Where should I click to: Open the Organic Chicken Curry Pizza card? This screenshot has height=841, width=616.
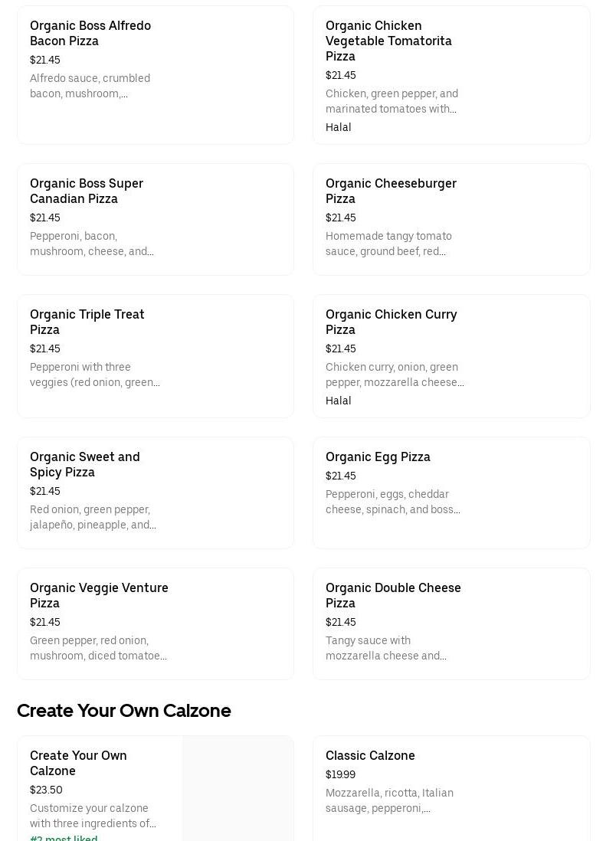[x=451, y=356]
